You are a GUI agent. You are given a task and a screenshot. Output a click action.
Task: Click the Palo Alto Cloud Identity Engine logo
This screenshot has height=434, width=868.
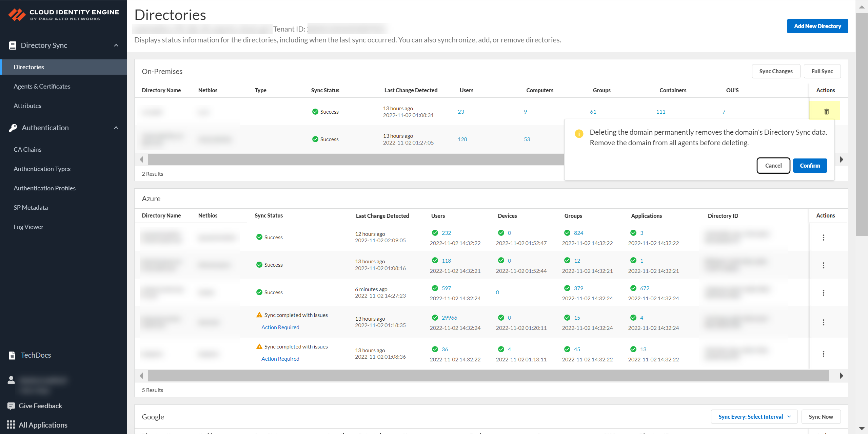point(17,15)
